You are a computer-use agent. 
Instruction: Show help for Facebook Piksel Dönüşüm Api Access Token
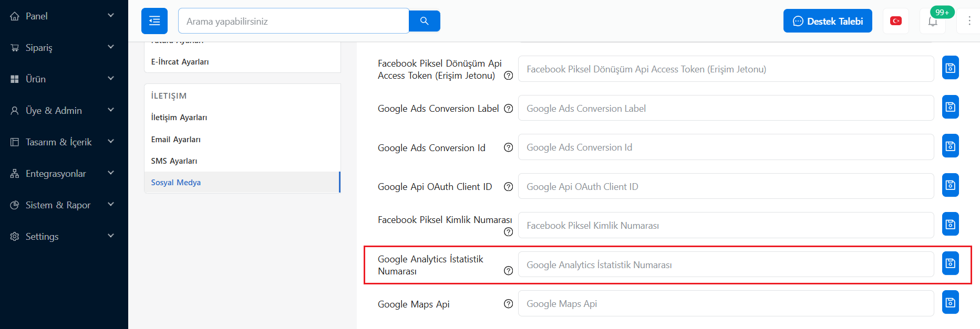click(x=508, y=76)
